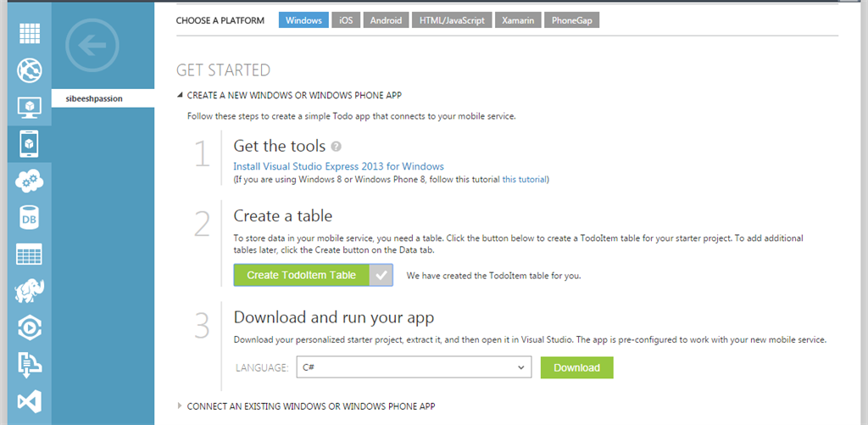This screenshot has width=868, height=425.
Task: Open Install Visual Studio Express 2013 link
Action: (338, 166)
